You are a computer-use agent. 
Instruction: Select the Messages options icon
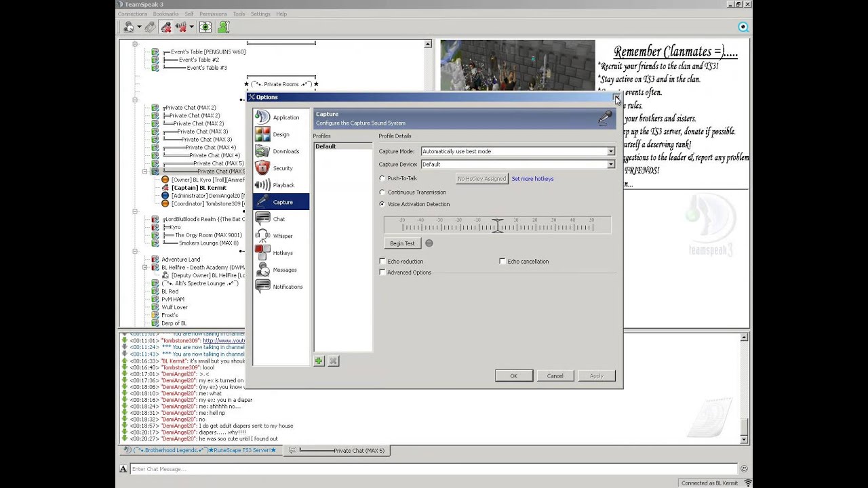click(x=262, y=270)
